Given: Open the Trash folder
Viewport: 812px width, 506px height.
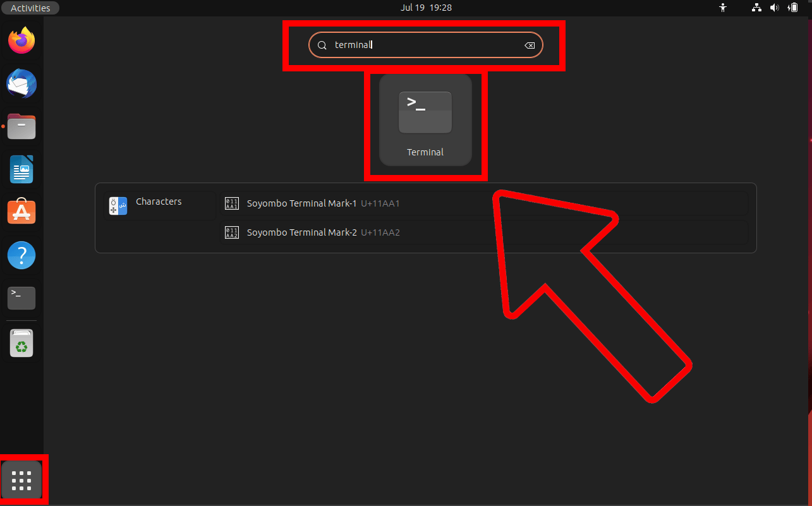Looking at the screenshot, I should 21,343.
